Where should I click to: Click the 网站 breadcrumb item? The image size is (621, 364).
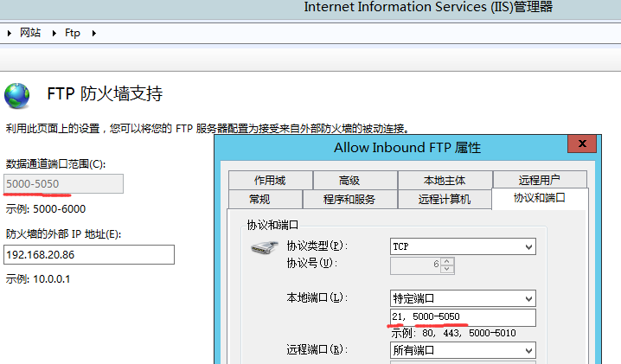pyautogui.click(x=30, y=33)
